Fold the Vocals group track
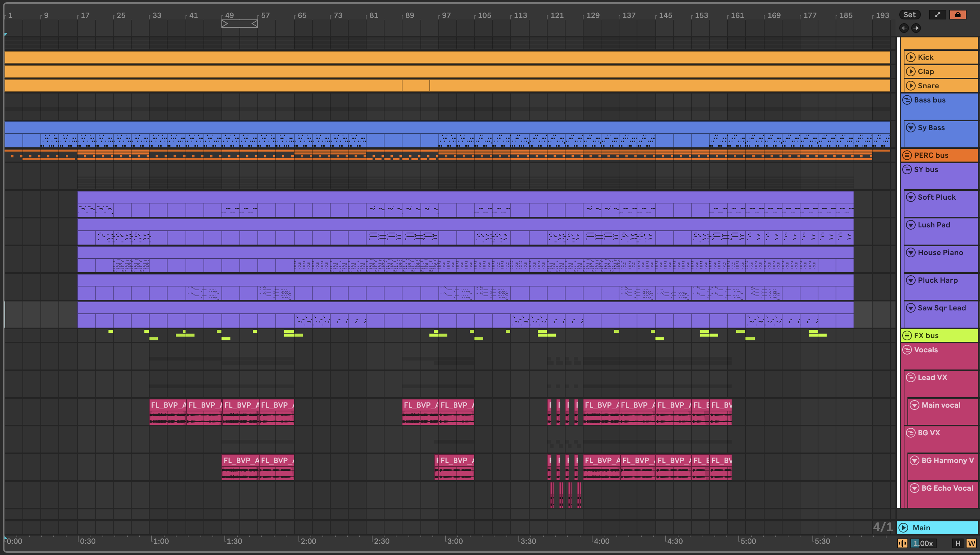Screen dimensions: 980x555 [907, 350]
